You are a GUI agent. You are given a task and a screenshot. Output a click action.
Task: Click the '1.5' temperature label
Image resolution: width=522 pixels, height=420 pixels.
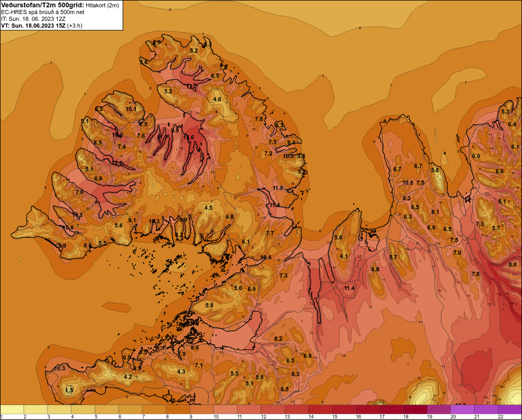69,390
